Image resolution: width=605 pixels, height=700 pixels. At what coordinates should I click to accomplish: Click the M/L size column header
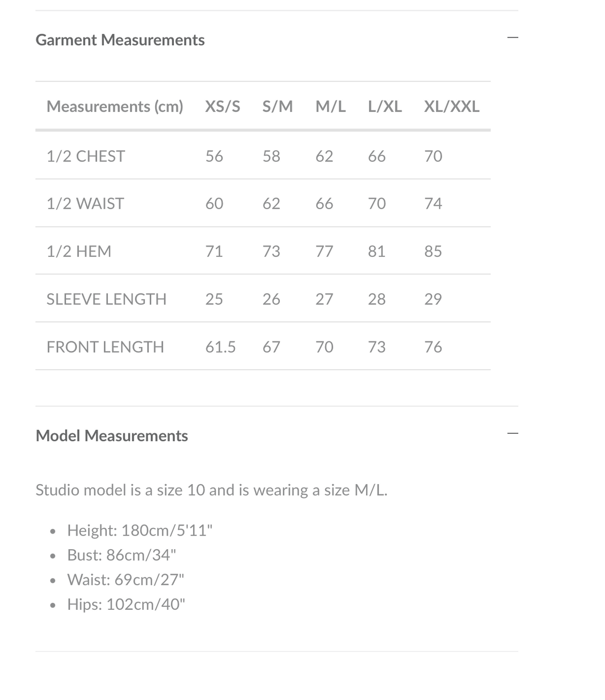coord(331,106)
